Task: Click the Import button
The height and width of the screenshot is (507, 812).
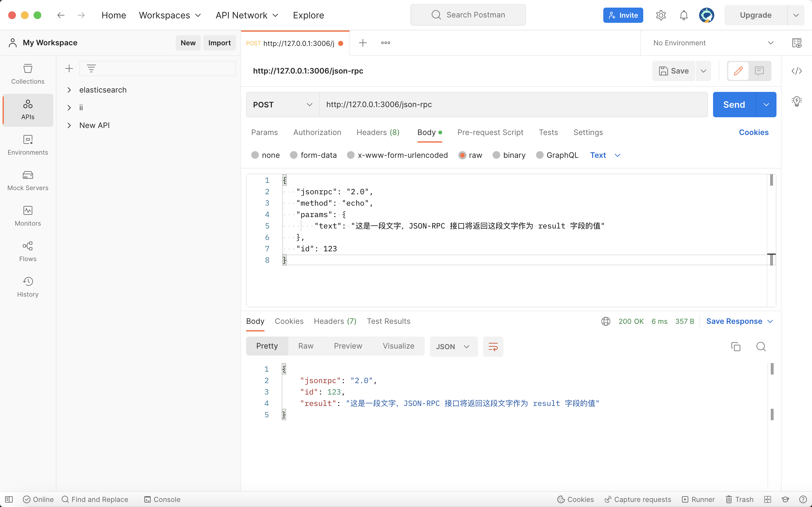Action: tap(219, 43)
